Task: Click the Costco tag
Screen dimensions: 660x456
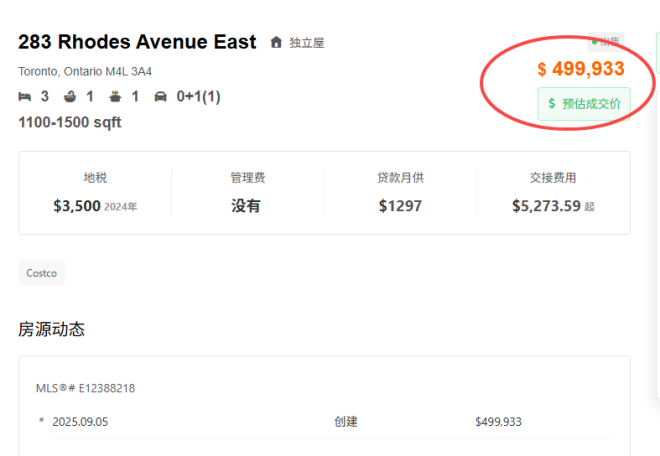Action: 42,273
